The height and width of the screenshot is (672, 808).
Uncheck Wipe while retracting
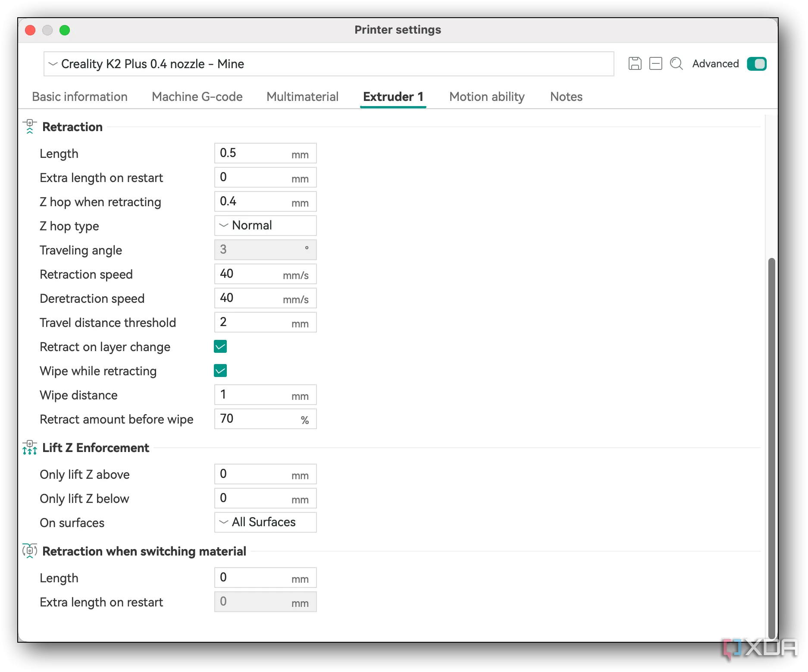tap(220, 371)
